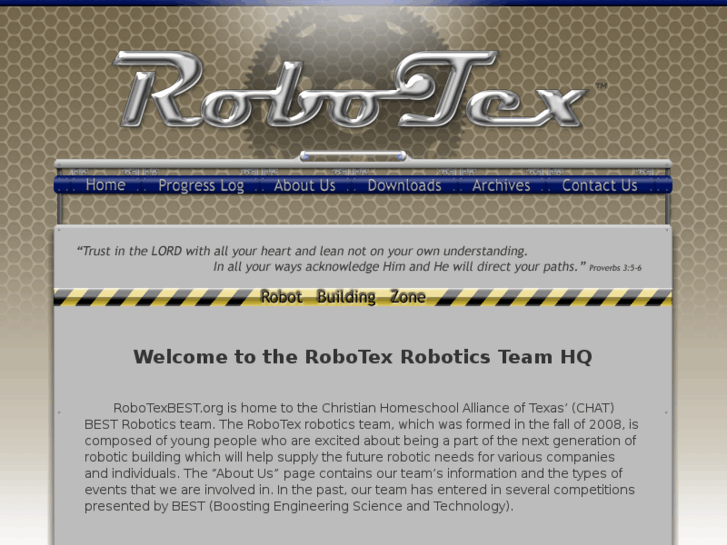The image size is (727, 545).
Task: Navigate to the Downloads section
Action: (404, 185)
